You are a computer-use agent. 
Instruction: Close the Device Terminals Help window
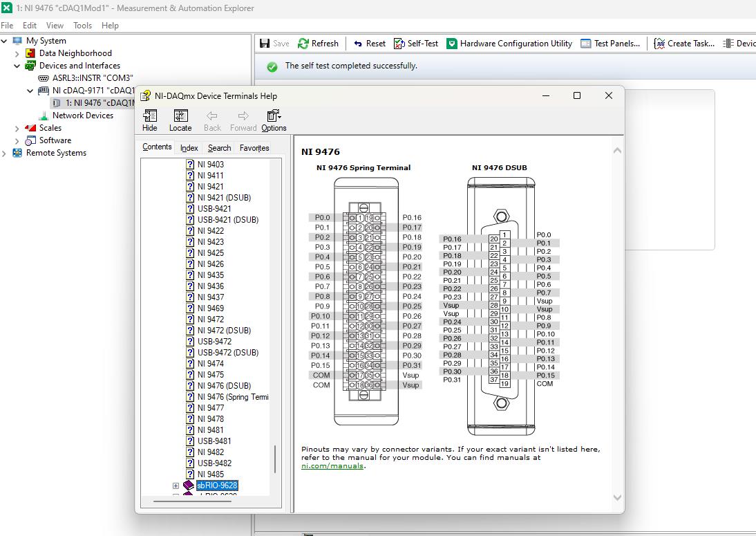(x=609, y=95)
